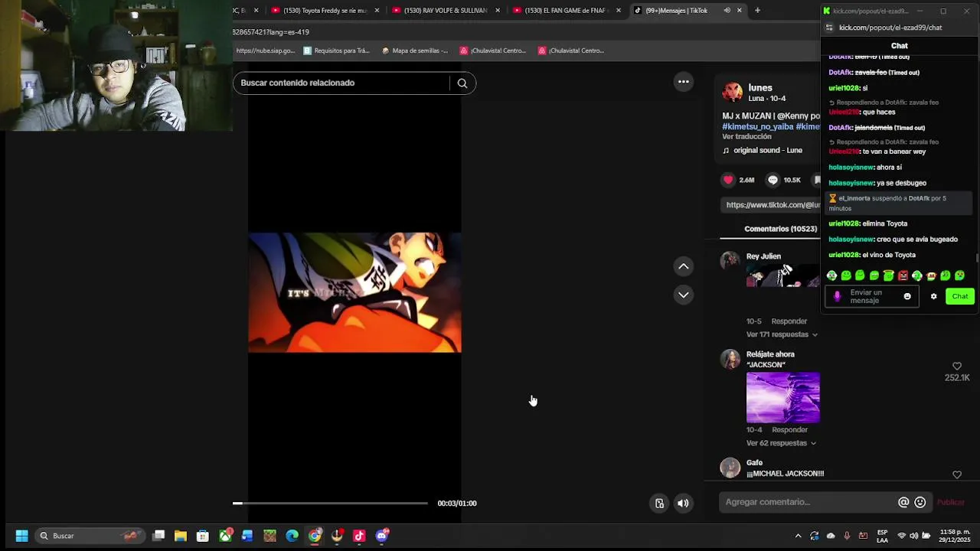The image size is (980, 551).
Task: Like the video with the heart showing 2.6M
Action: 728,180
